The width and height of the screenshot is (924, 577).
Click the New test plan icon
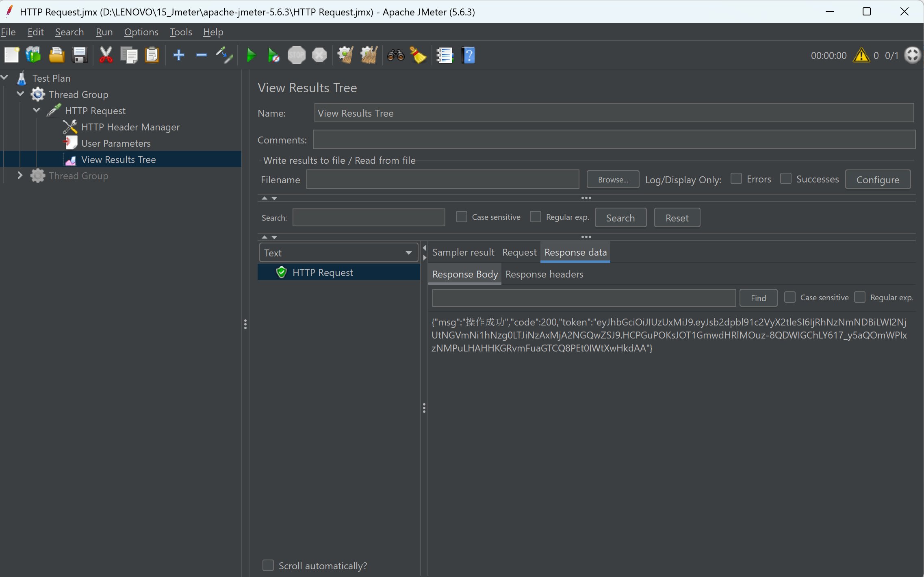click(x=11, y=55)
